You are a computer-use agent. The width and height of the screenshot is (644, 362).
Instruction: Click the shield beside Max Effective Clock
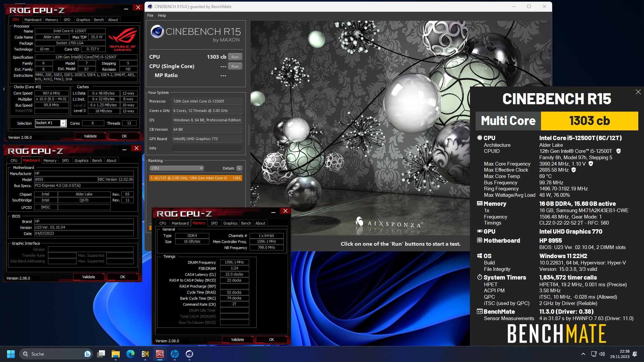574,170
